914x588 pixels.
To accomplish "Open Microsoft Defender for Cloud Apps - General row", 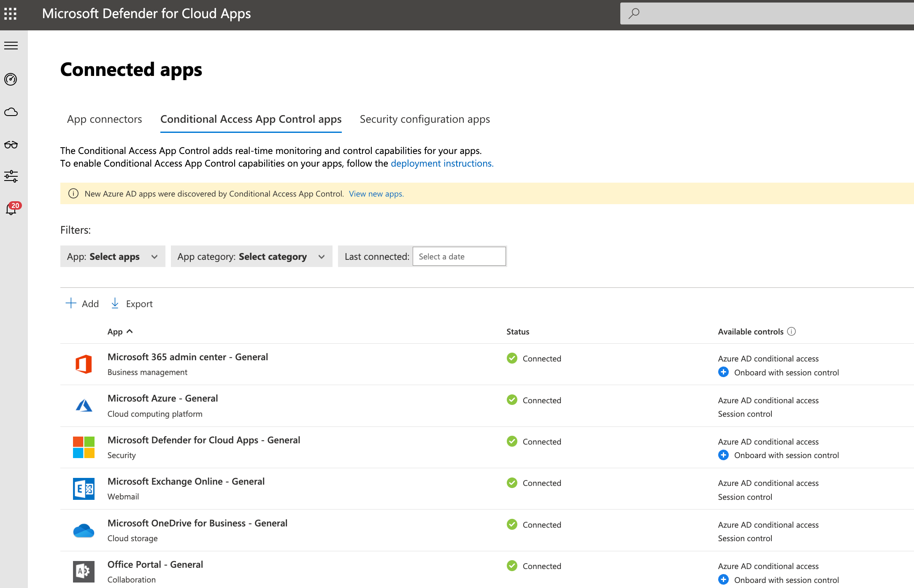I will [487, 447].
